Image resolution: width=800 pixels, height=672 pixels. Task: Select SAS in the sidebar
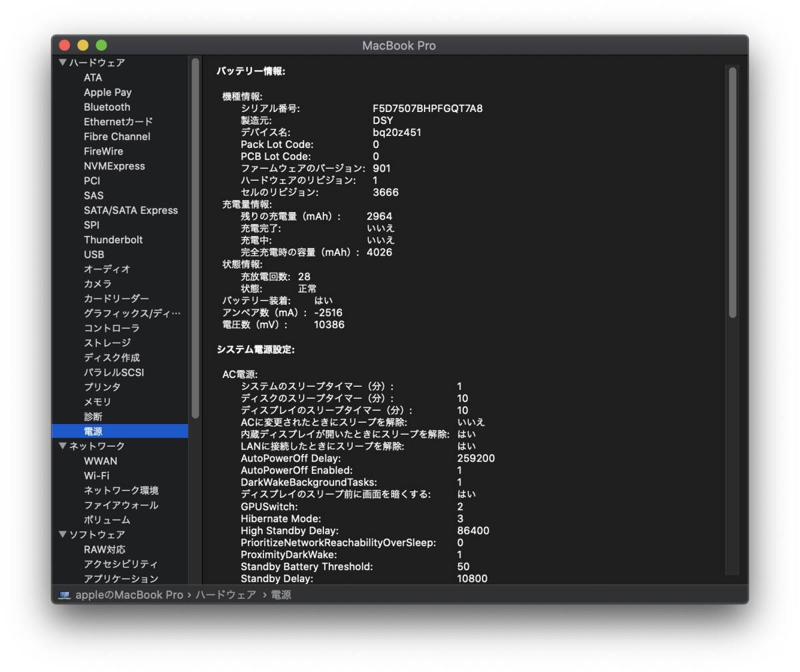pos(93,195)
